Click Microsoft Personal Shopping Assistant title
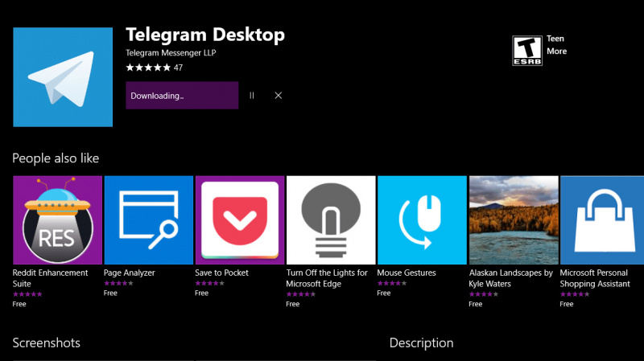644x361 pixels. pyautogui.click(x=595, y=278)
